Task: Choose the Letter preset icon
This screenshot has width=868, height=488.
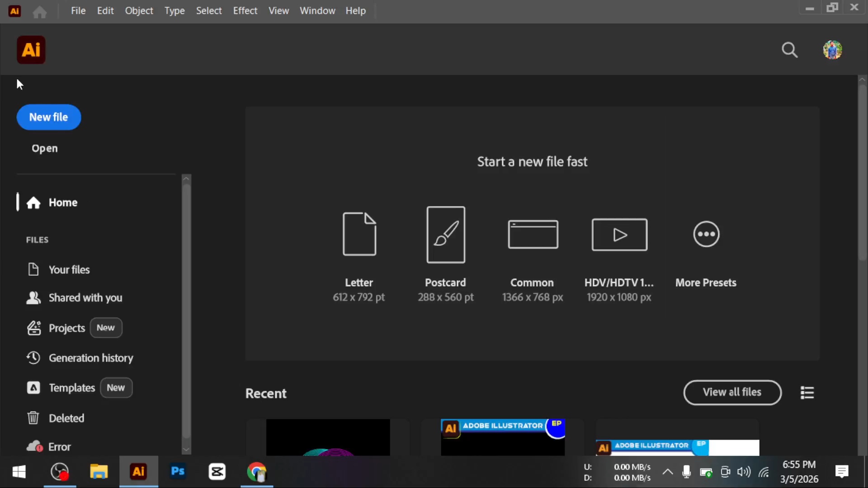Action: point(359,234)
